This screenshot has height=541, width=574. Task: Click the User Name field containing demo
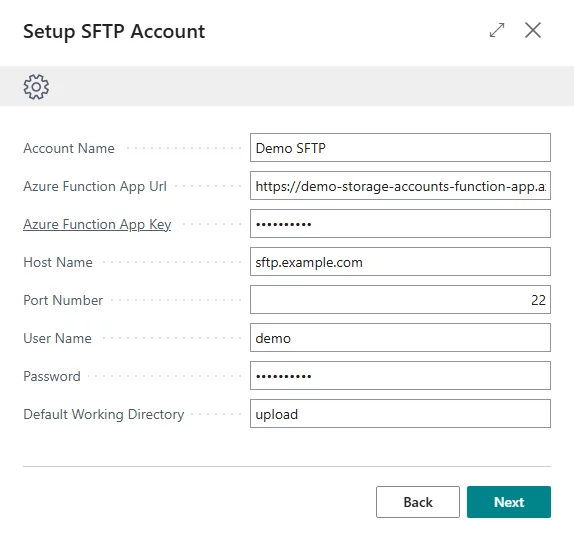pyautogui.click(x=400, y=337)
